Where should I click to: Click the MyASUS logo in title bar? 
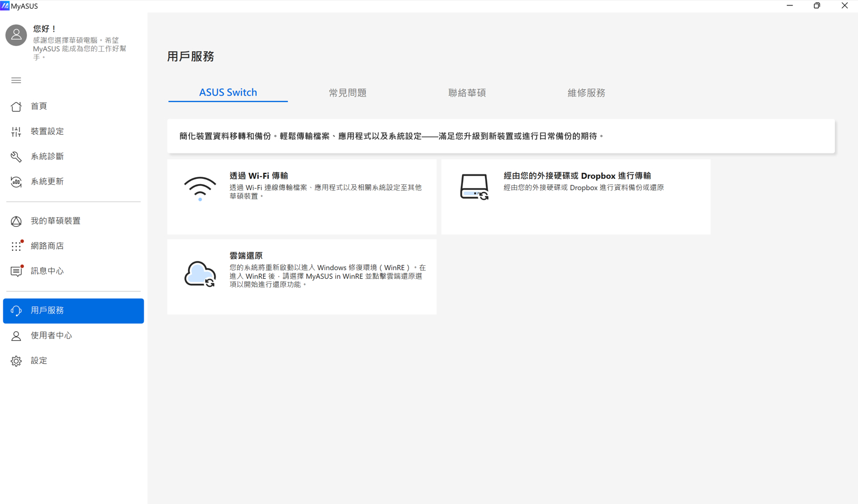[x=5, y=6]
